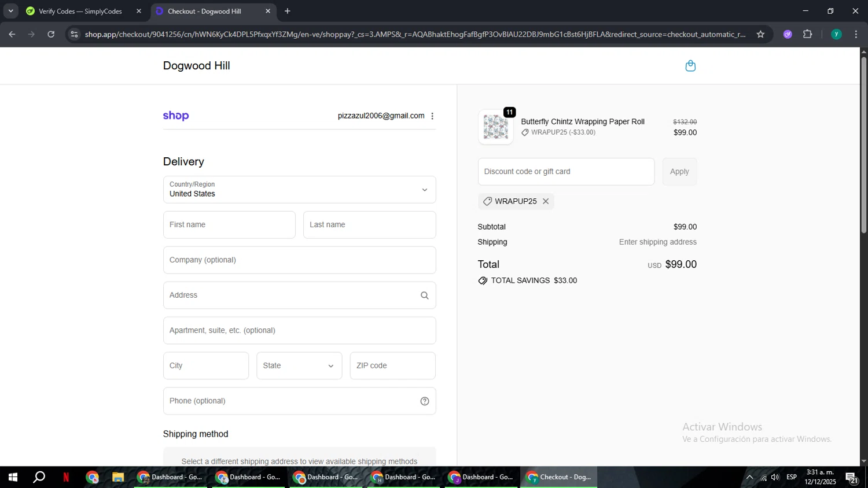
Task: Click the Apartment, suite field
Action: point(299,331)
